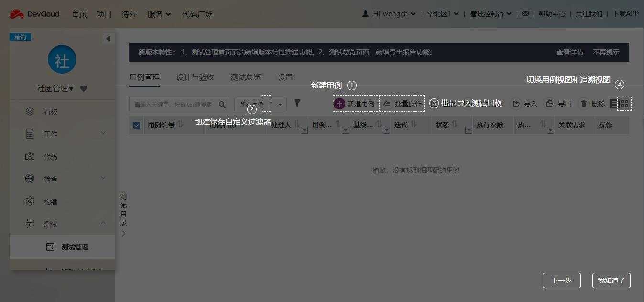
Task: Open the 华北区1 region dropdown
Action: click(443, 14)
